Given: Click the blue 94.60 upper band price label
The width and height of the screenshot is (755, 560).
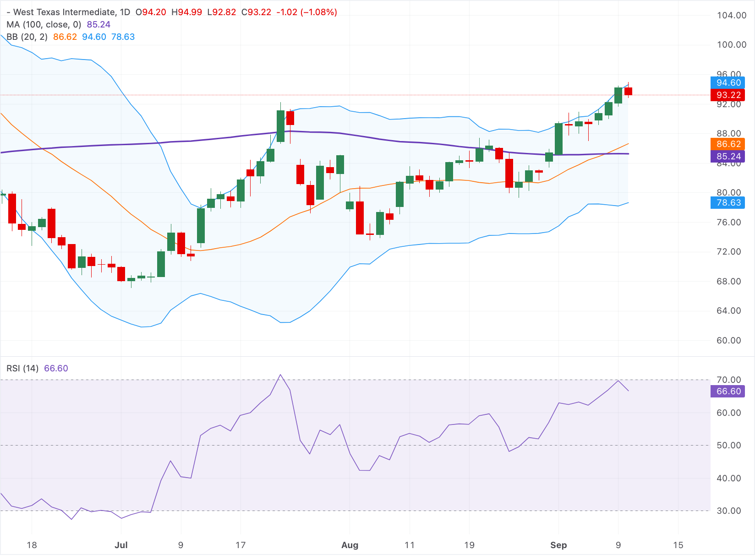Looking at the screenshot, I should pyautogui.click(x=728, y=83).
